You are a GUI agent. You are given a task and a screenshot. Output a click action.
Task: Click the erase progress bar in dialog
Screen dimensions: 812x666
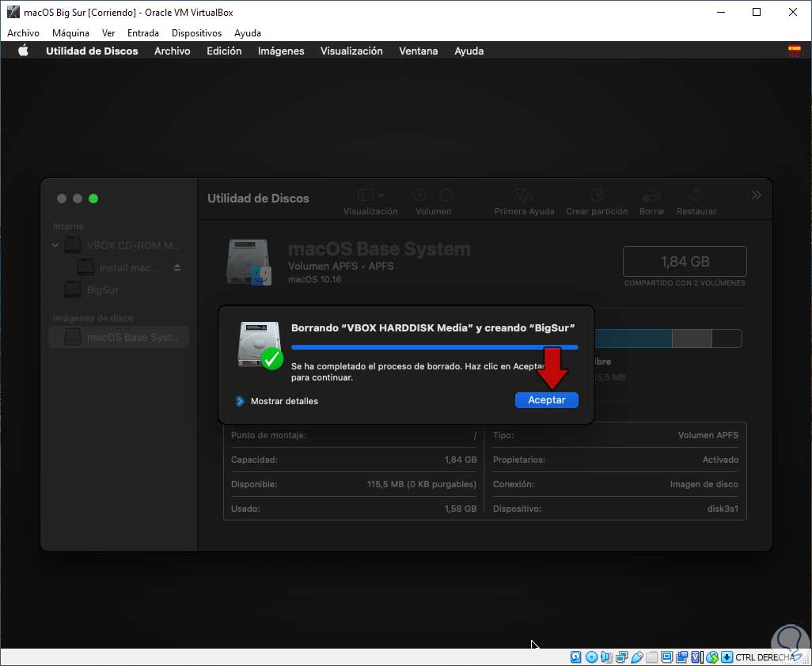click(434, 347)
